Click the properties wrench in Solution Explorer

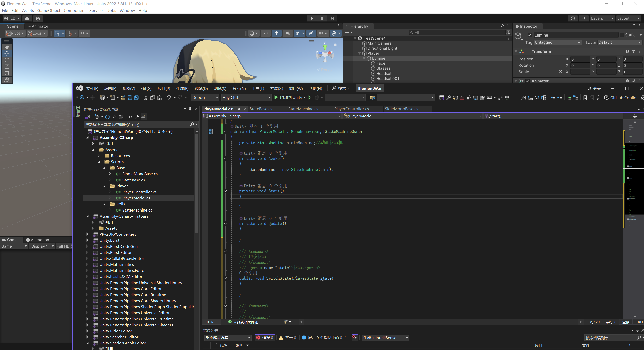click(137, 117)
